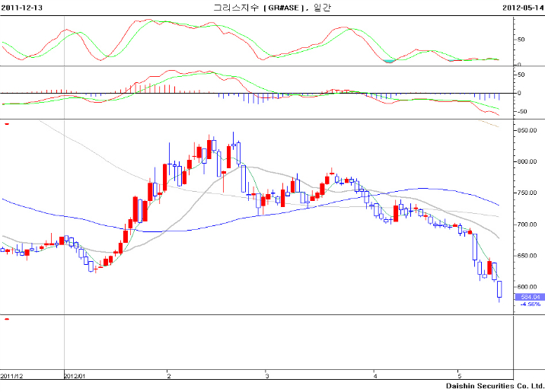
Task: Click the 600.00 price axis label
Action: pyautogui.click(x=528, y=287)
